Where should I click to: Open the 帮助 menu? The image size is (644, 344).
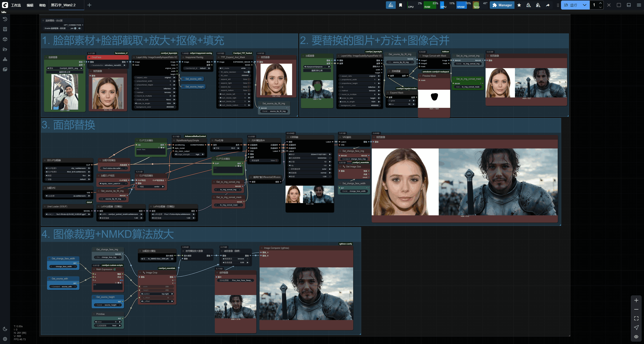point(42,5)
